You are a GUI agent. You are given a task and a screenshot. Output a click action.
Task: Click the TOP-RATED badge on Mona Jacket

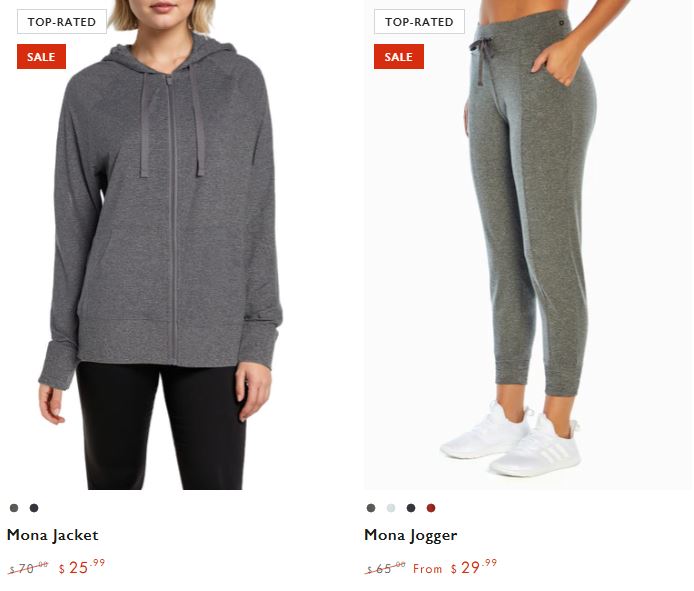(62, 22)
